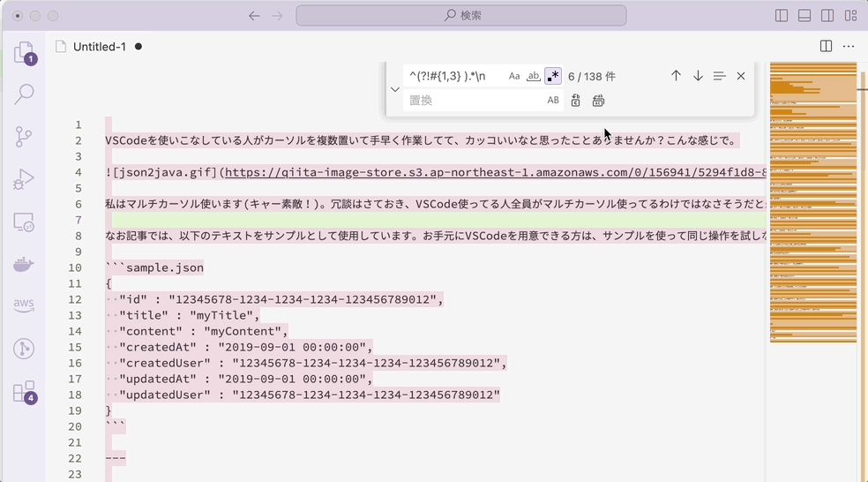This screenshot has width=868, height=482.
Task: Click the match counter 6 / 138 件
Action: 592,77
